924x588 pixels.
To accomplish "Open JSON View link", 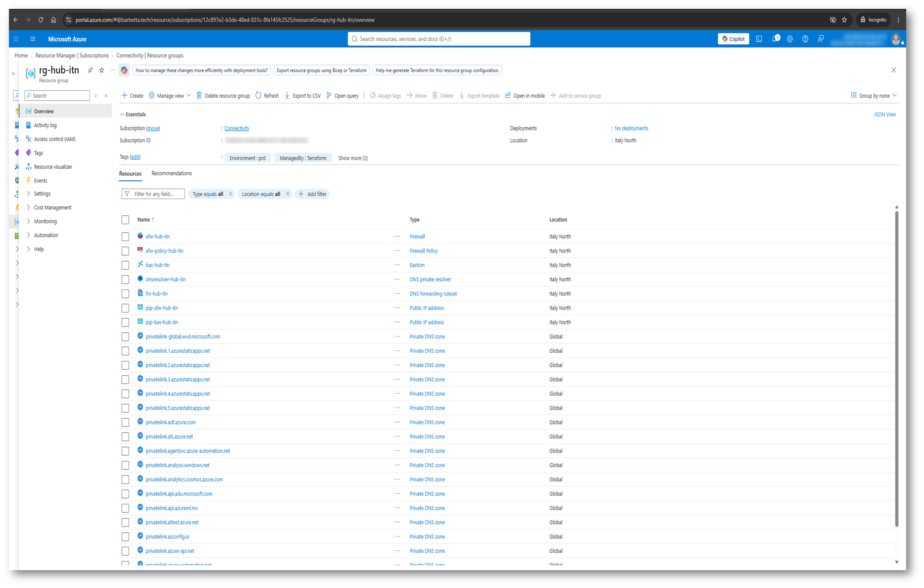I will [x=885, y=115].
